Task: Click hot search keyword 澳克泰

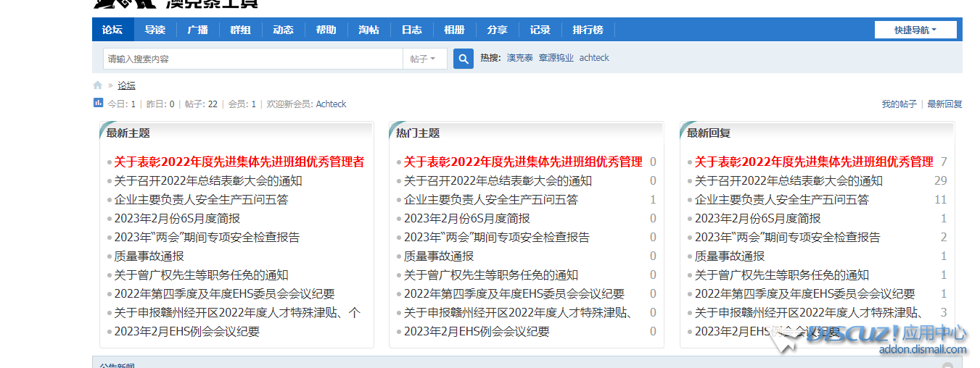Action: tap(520, 58)
